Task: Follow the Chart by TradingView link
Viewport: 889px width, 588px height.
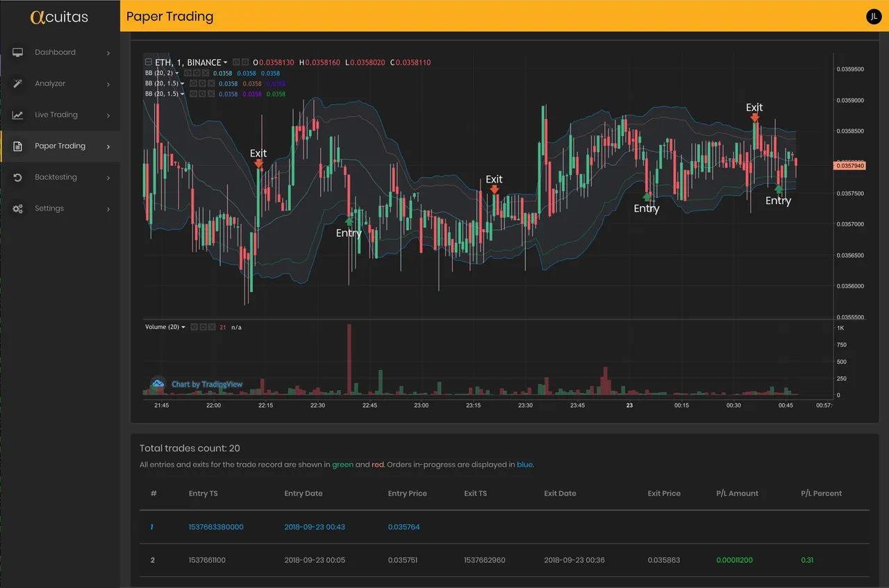Action: (207, 384)
